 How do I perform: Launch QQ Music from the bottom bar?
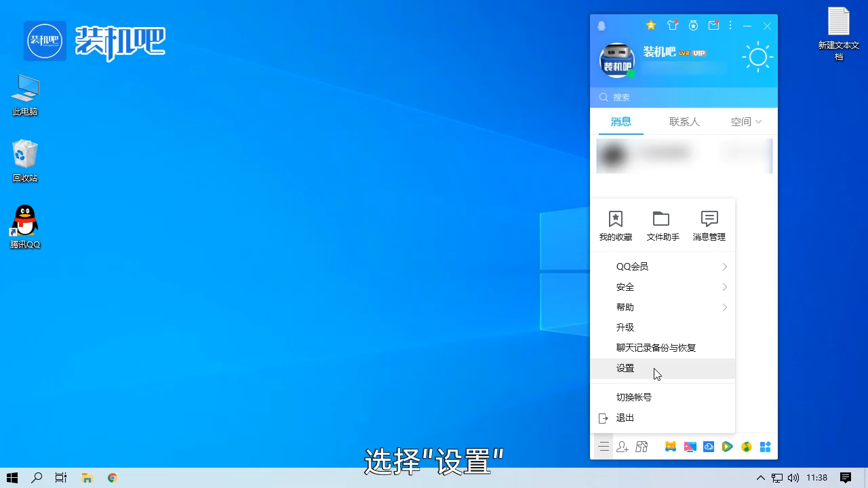click(x=747, y=447)
